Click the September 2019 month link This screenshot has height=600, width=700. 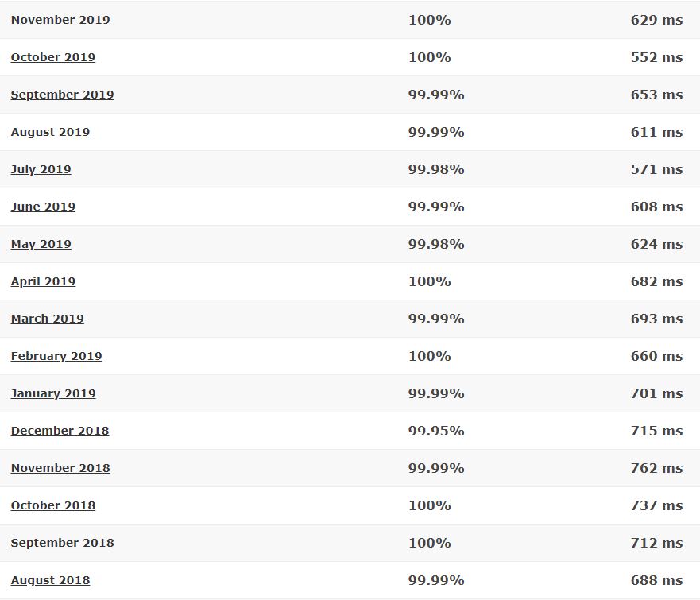63,95
